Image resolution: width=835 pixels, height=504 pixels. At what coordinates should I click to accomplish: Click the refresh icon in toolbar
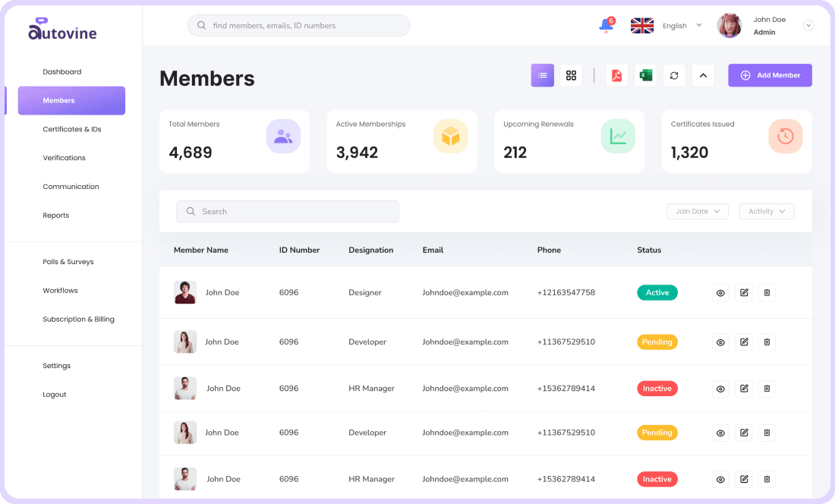[674, 75]
